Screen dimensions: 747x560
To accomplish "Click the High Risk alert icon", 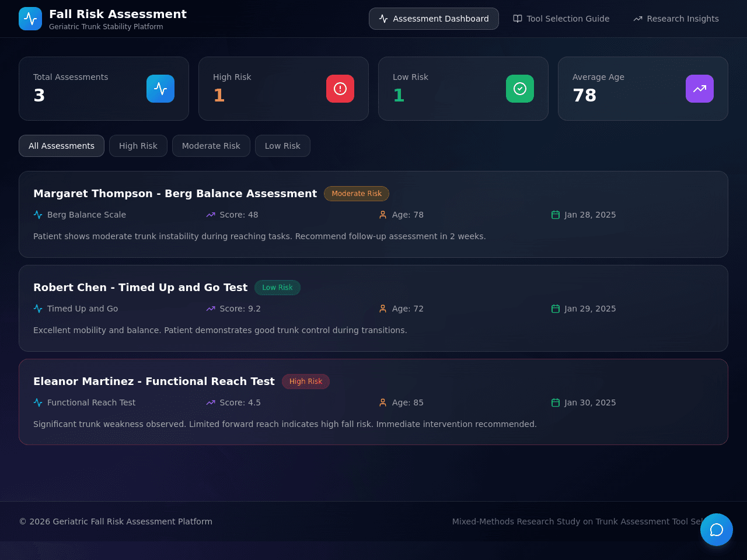I will tap(340, 89).
